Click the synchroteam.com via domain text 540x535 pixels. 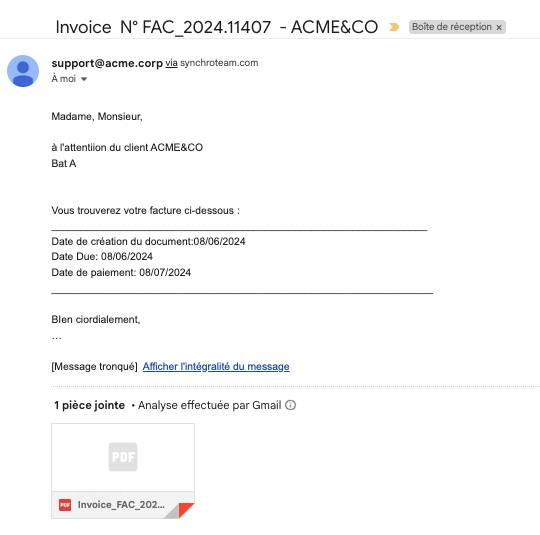click(x=219, y=63)
